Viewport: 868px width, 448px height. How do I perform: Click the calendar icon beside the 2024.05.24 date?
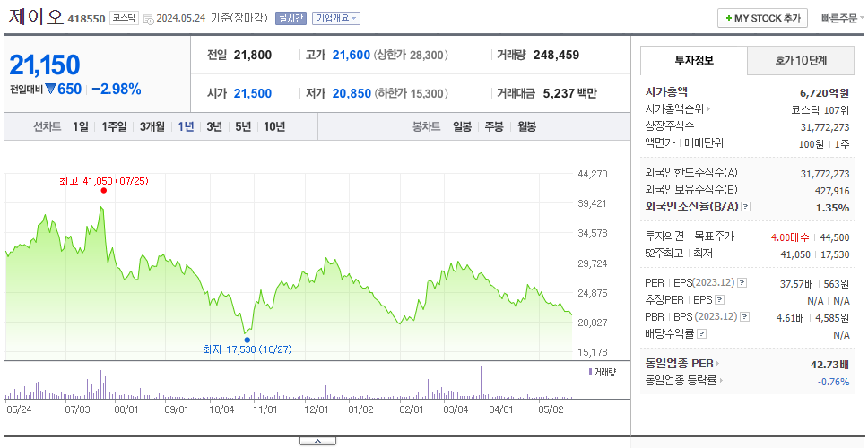coord(148,19)
